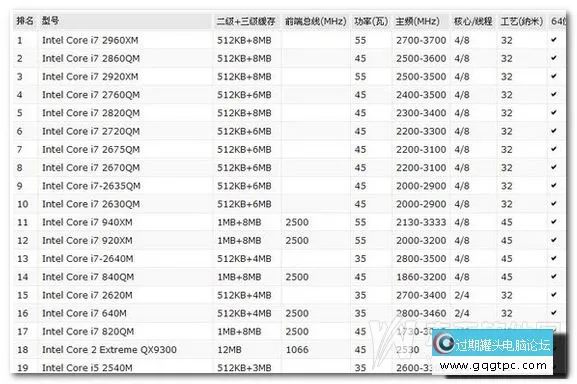The image size is (577, 384).
Task: Click the 2130-3333 frequency cell
Action: tap(421, 222)
